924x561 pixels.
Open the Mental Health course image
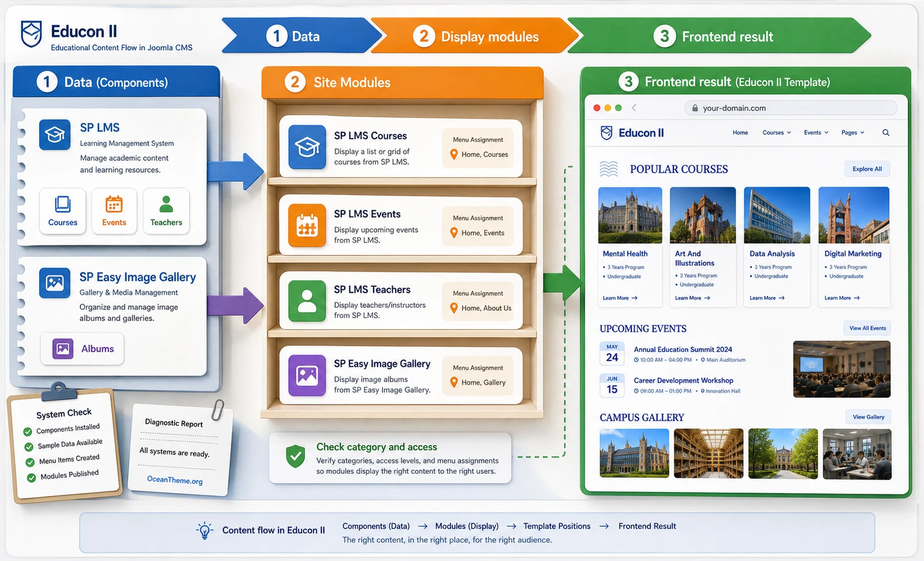630,215
